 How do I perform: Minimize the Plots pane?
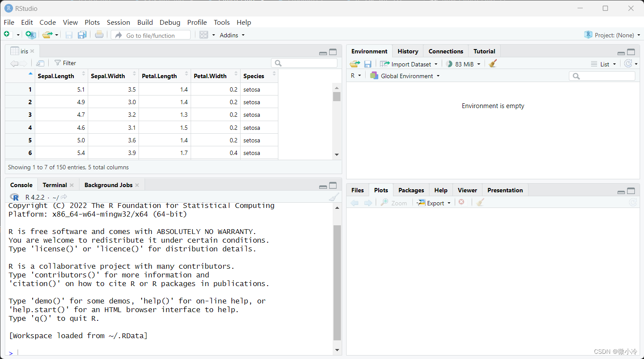point(621,191)
